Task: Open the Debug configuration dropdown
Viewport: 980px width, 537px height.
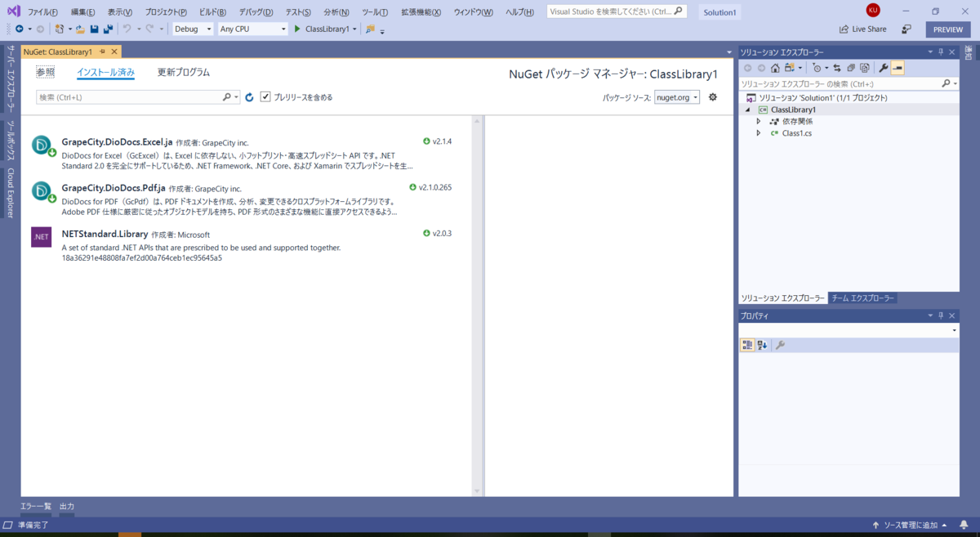Action: (x=194, y=29)
